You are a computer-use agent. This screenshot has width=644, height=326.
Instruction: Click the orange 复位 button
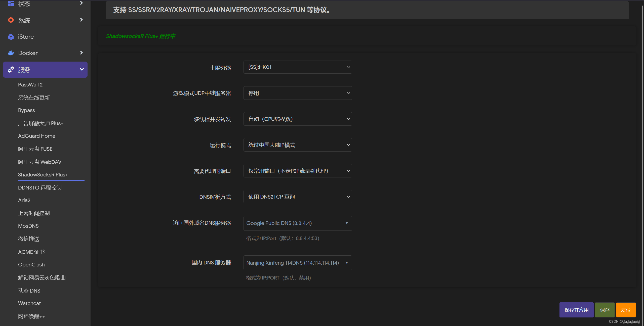626,310
